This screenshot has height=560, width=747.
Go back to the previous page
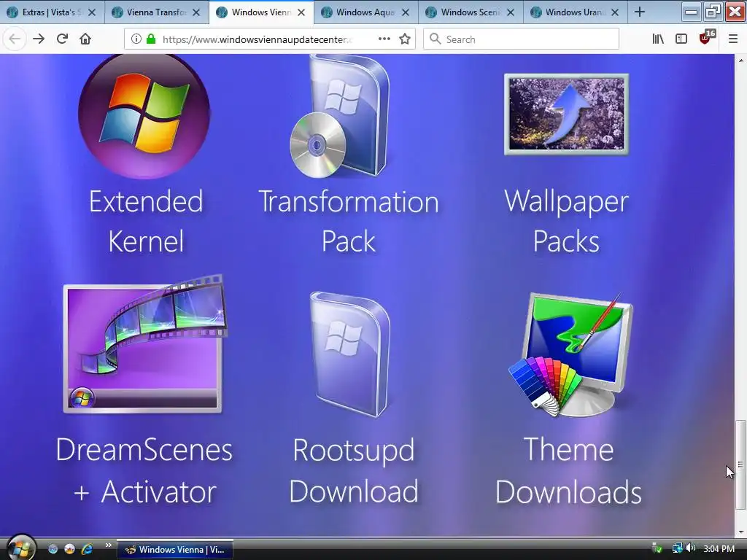tap(15, 39)
